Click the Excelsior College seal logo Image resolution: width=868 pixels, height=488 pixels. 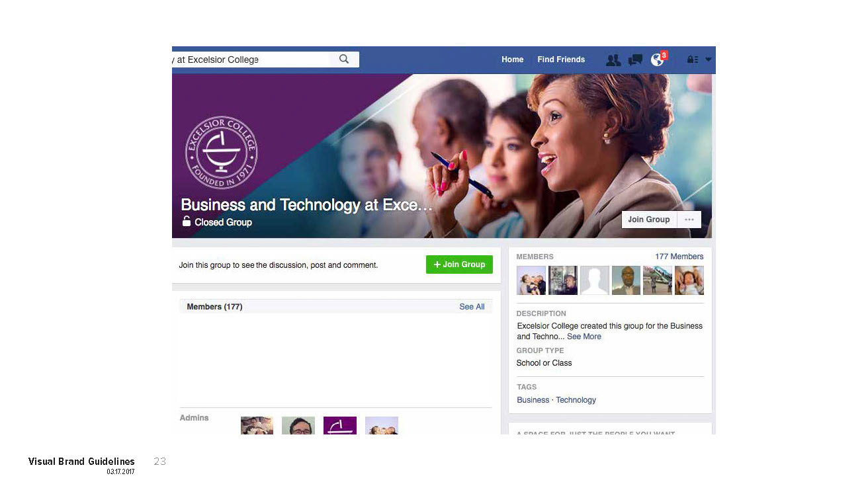tap(221, 152)
